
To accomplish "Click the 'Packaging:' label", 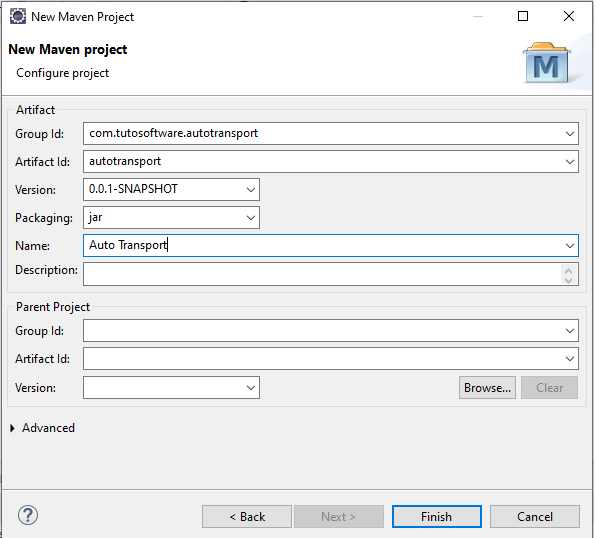I will 44,218.
